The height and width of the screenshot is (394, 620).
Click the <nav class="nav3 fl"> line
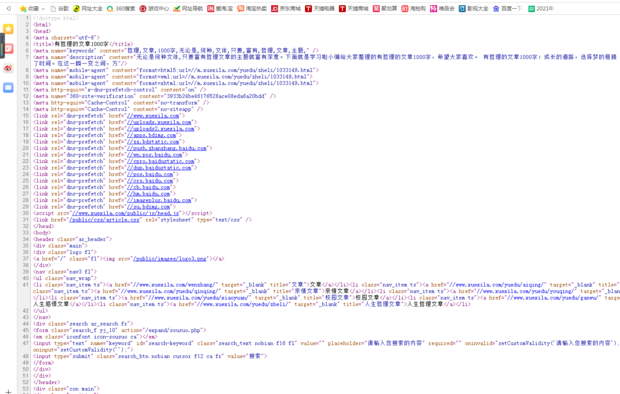(65, 272)
